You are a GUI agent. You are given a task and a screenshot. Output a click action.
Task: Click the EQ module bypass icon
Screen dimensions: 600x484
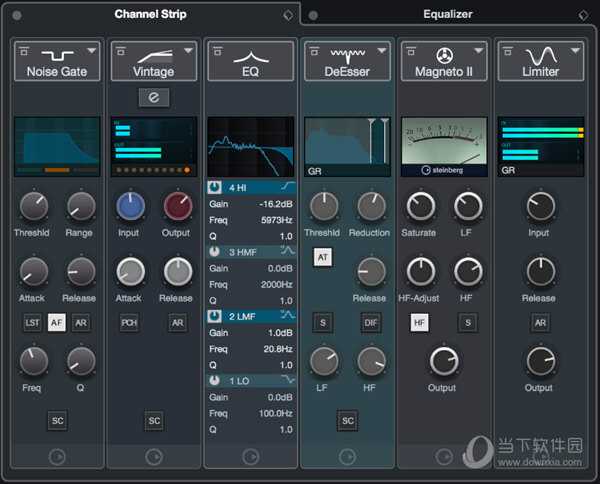tap(218, 51)
